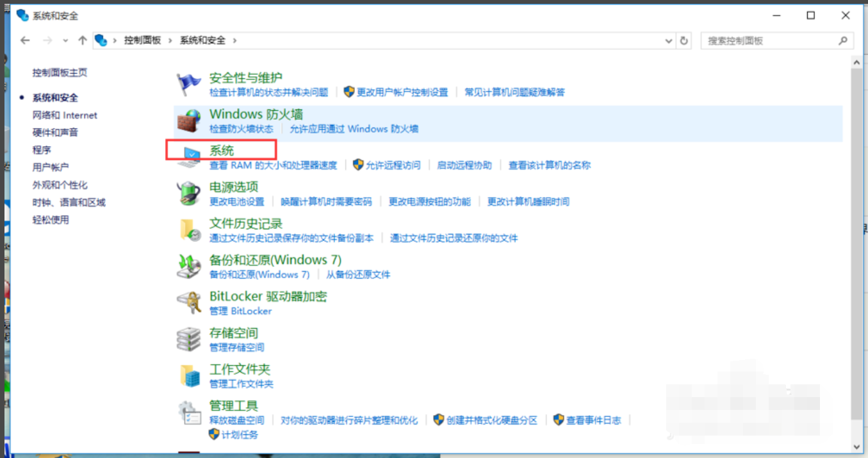This screenshot has height=458, width=868.
Task: Click the Power Options battery icon
Action: click(x=189, y=193)
